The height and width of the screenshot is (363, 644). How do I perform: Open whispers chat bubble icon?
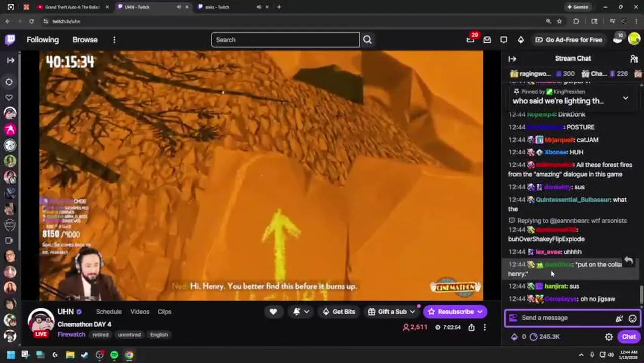[x=504, y=40]
